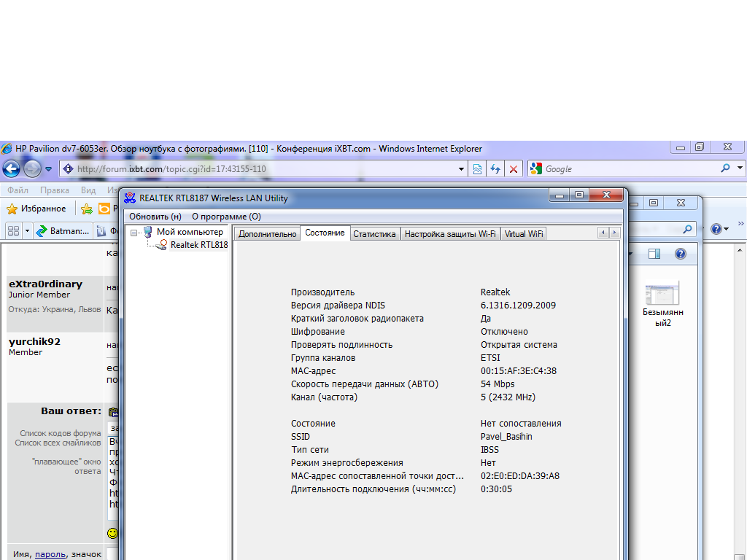747x560 pixels.
Task: Collapse the Мой компьютер tree node
Action: click(x=134, y=233)
